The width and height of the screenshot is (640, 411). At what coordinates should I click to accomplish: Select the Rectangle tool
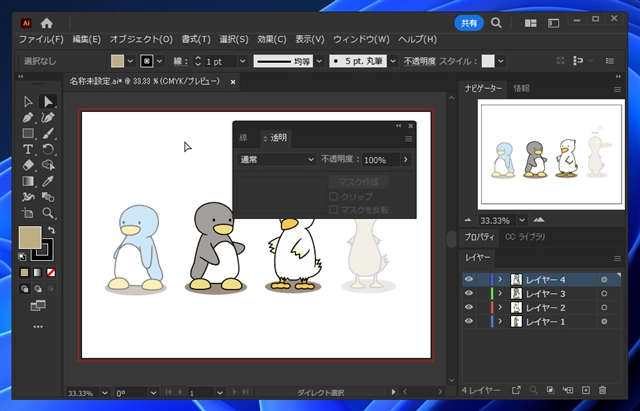[x=28, y=133]
